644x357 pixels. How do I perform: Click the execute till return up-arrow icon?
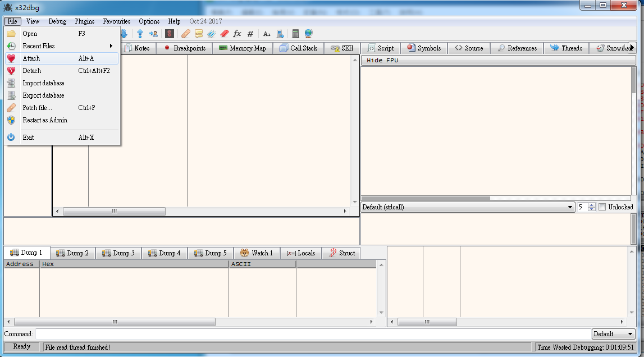pos(140,34)
